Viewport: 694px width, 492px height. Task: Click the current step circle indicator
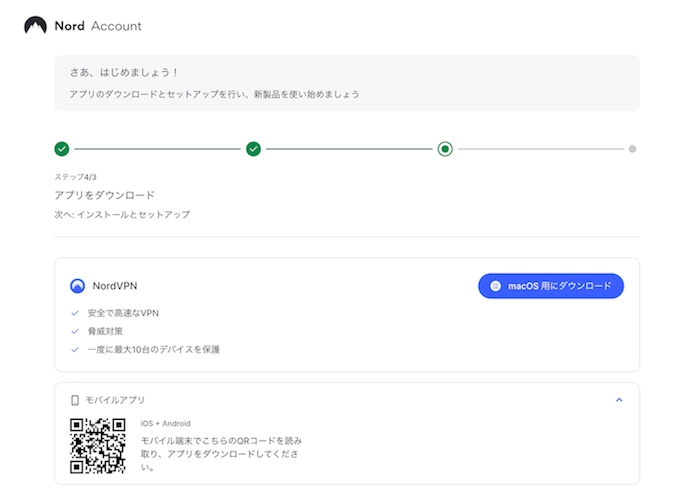445,149
